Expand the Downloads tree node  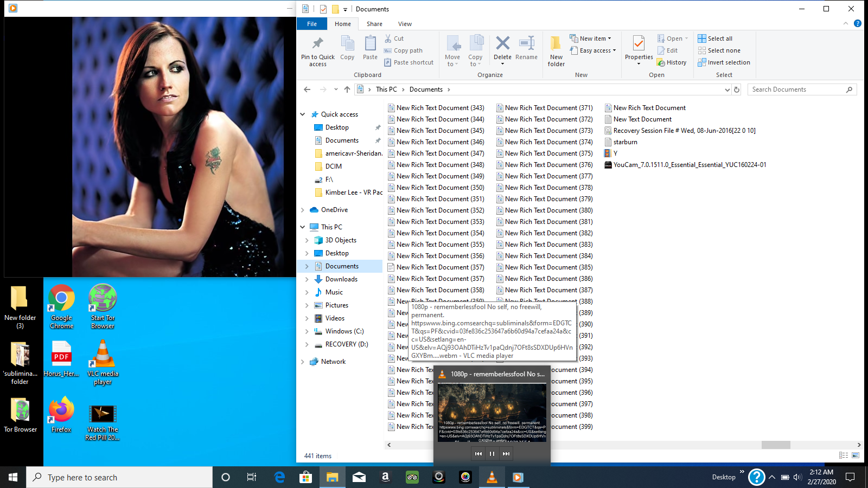pos(307,279)
